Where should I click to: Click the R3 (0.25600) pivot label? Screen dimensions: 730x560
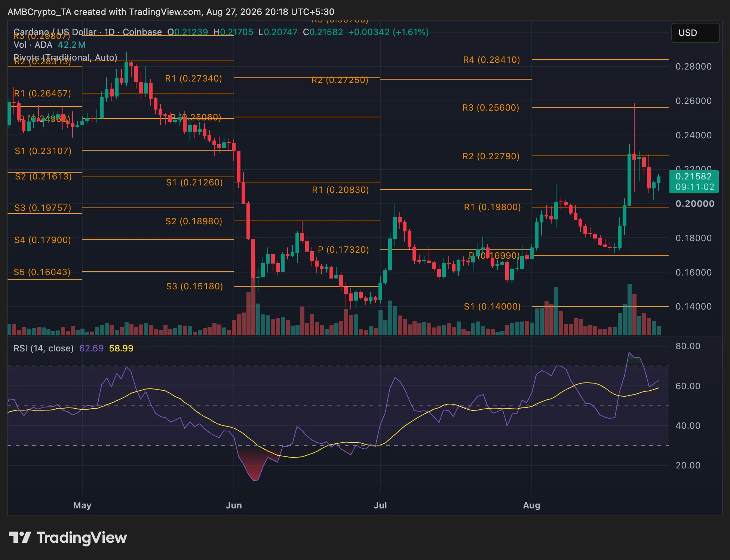[x=491, y=108]
